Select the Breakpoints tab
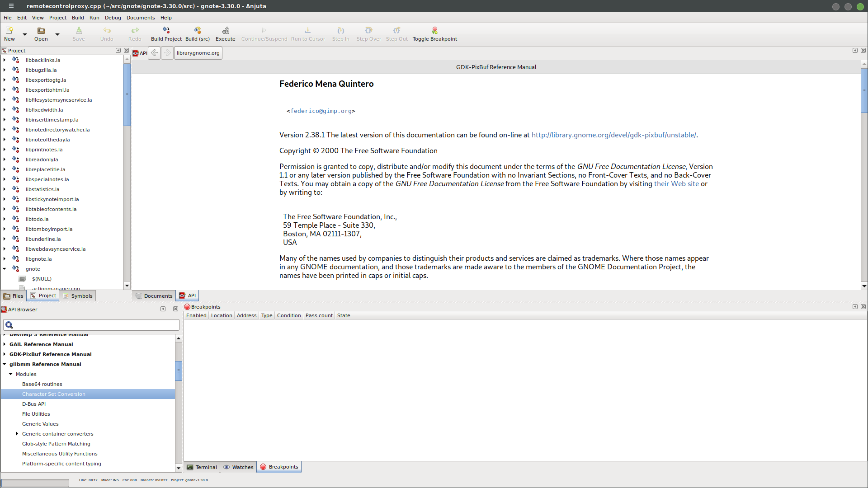 [x=279, y=467]
